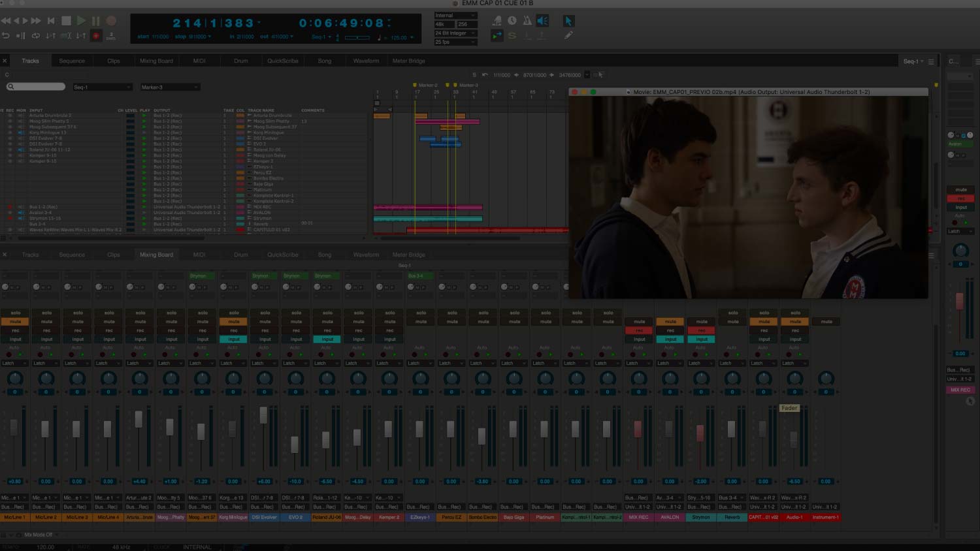Image resolution: width=980 pixels, height=551 pixels.
Task: Toggle input monitoring on Roland JU-06 channel
Action: [x=327, y=339]
